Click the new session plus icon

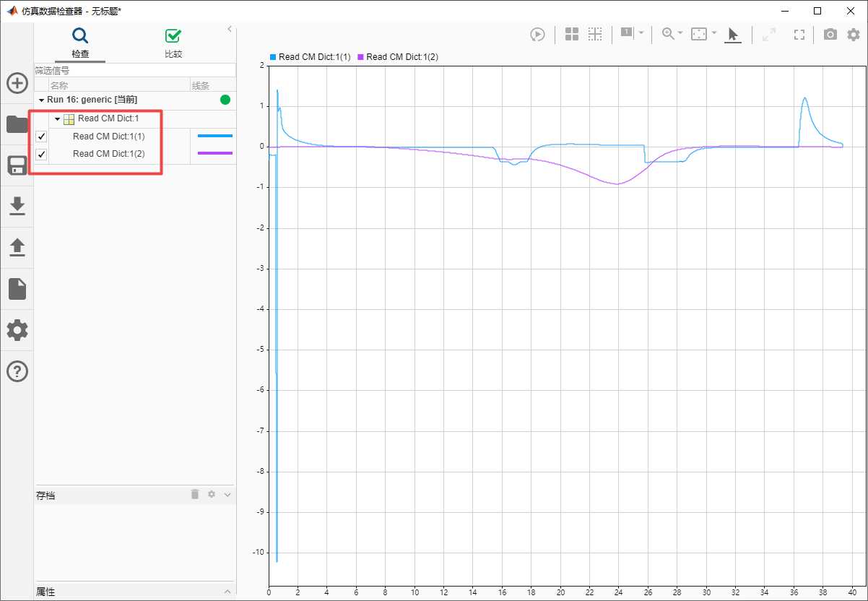17,83
